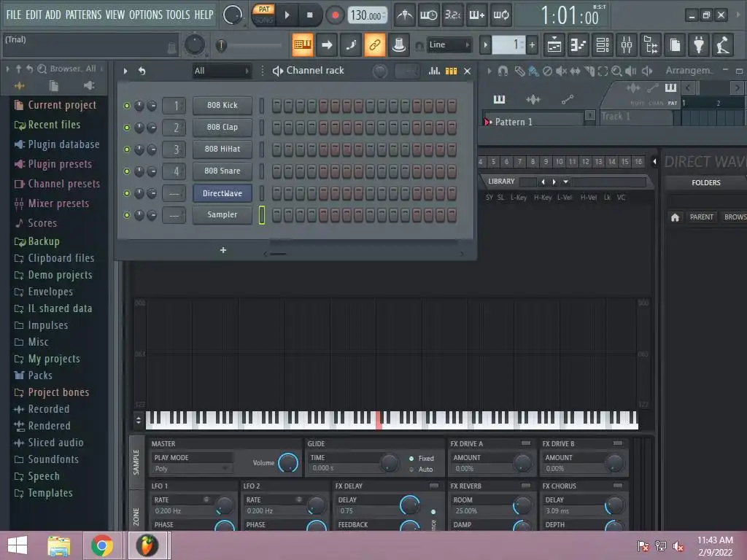
Task: Toggle typing keyboard to piano icon
Action: tap(303, 45)
